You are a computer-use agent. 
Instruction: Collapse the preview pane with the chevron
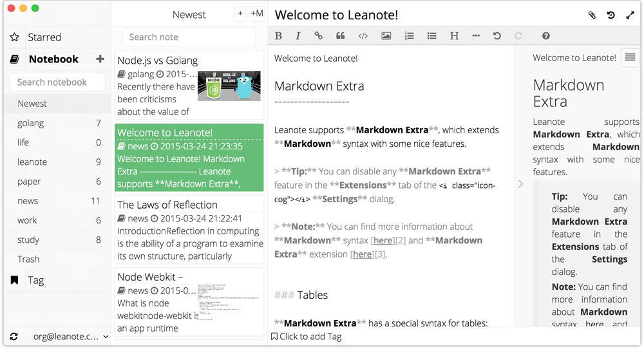[x=520, y=184]
